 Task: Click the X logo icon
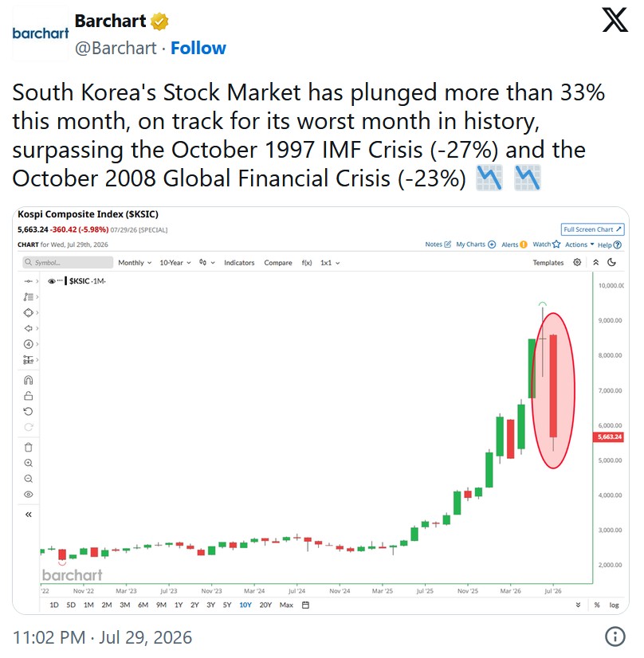615,20
